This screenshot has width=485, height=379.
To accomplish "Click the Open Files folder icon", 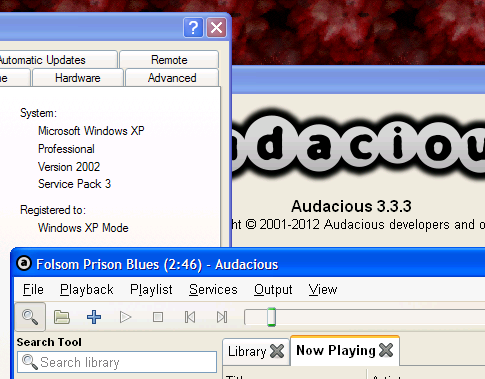I will click(62, 317).
